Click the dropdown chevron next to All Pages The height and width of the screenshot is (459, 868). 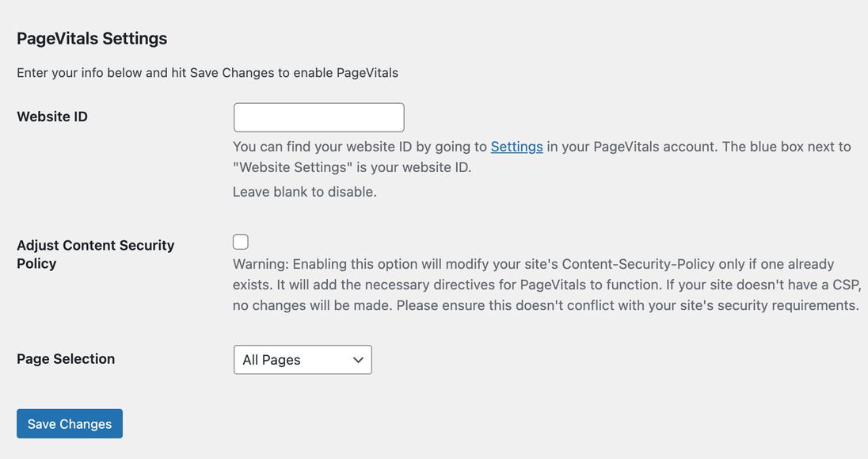[x=356, y=360]
